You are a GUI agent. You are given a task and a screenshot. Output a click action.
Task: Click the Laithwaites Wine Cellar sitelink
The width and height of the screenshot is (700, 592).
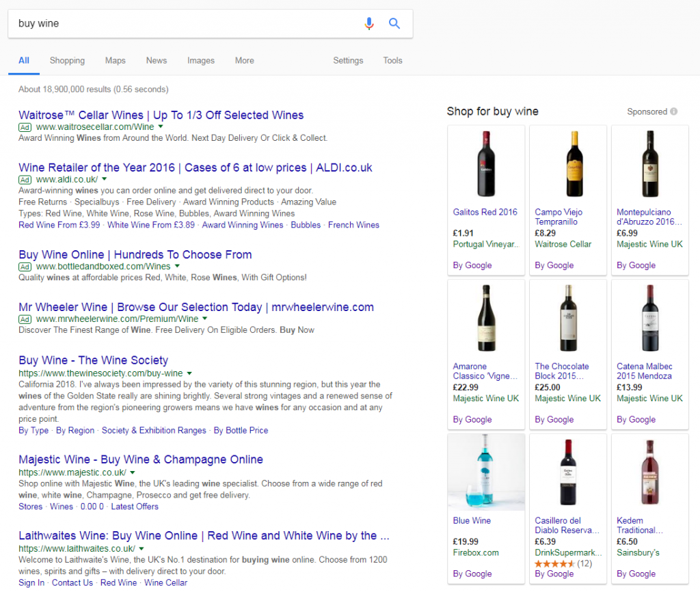tap(165, 583)
